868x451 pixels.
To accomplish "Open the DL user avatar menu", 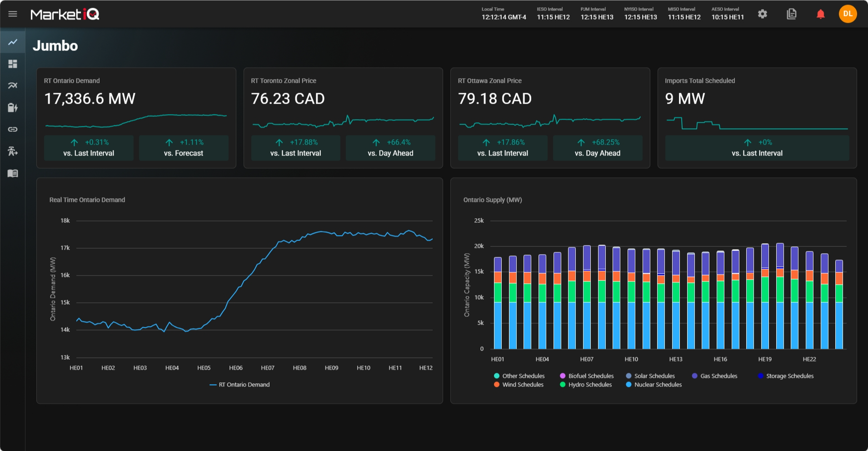I will point(848,14).
